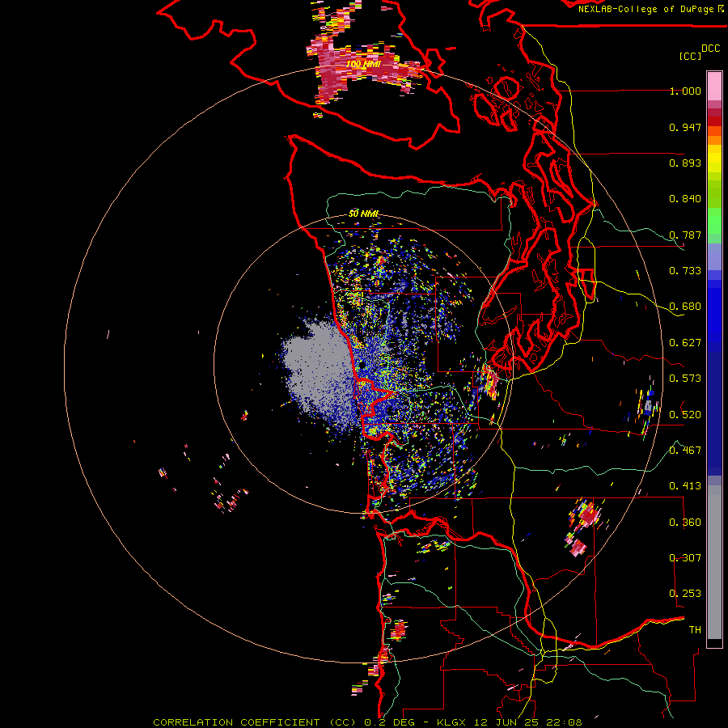Click the 0.467 scale label
Viewport: 728px width, 728px height.
(x=685, y=450)
